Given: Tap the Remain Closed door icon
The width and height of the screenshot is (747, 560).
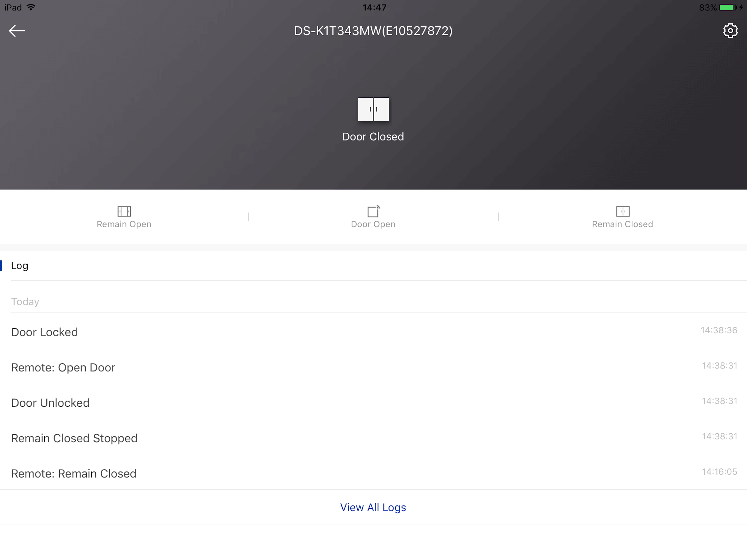Looking at the screenshot, I should tap(622, 211).
